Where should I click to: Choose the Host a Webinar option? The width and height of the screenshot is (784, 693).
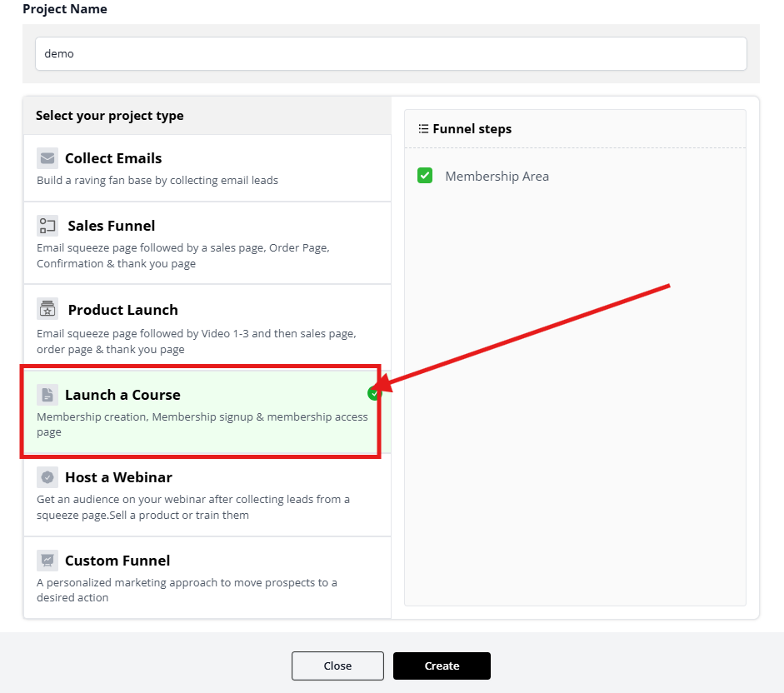coord(207,495)
